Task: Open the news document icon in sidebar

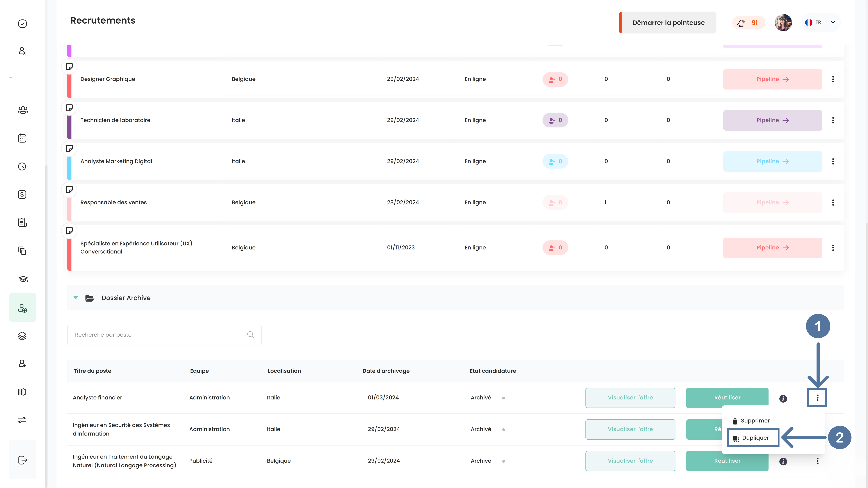Action: pos(22,223)
